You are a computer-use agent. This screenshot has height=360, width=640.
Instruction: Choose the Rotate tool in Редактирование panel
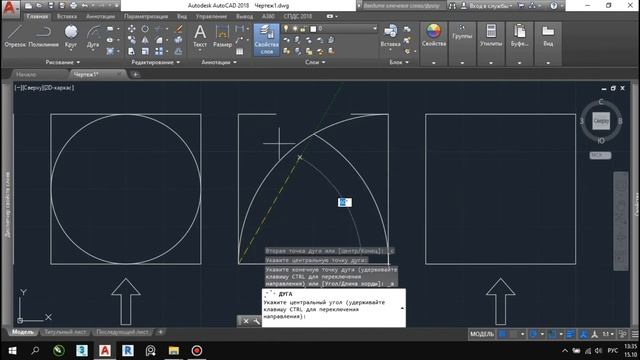coord(145,29)
